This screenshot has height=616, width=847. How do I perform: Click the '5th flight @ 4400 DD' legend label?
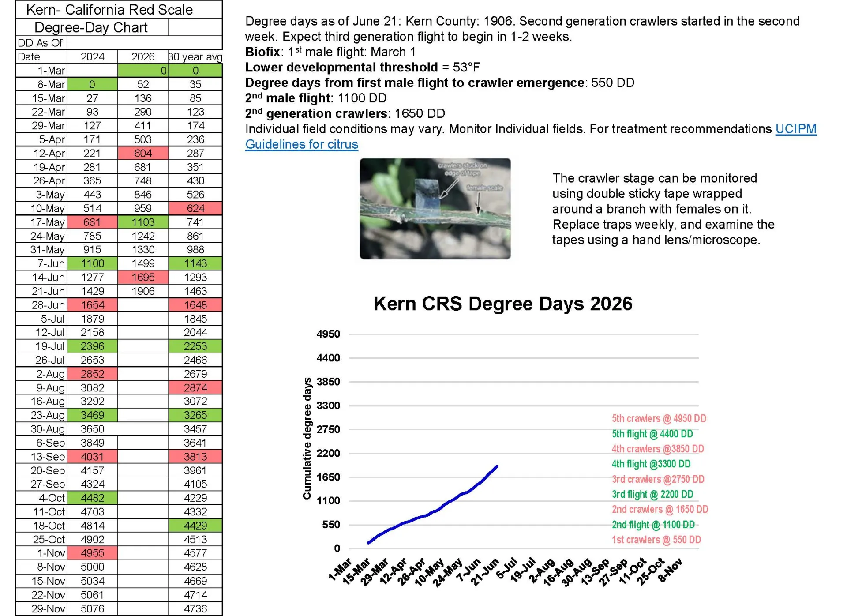click(x=652, y=434)
